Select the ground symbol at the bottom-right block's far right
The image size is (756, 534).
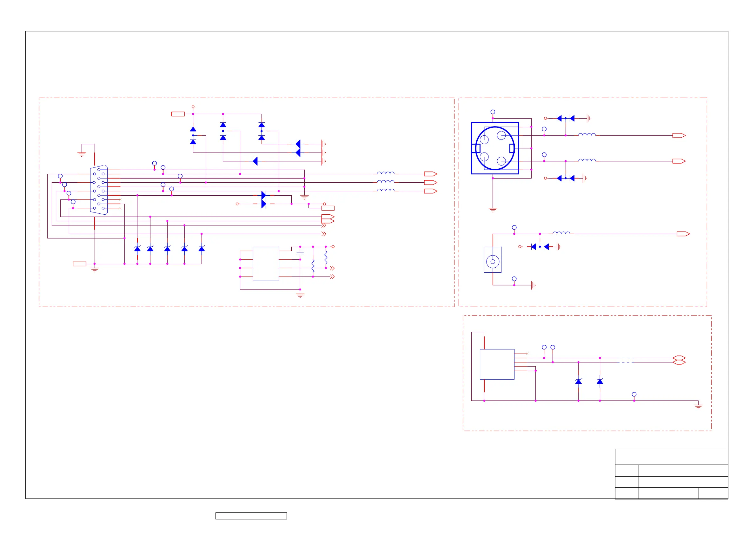pos(698,406)
